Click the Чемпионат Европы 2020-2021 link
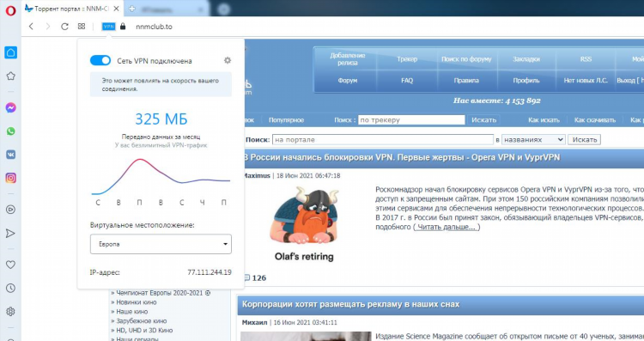The image size is (644, 341). (161, 293)
